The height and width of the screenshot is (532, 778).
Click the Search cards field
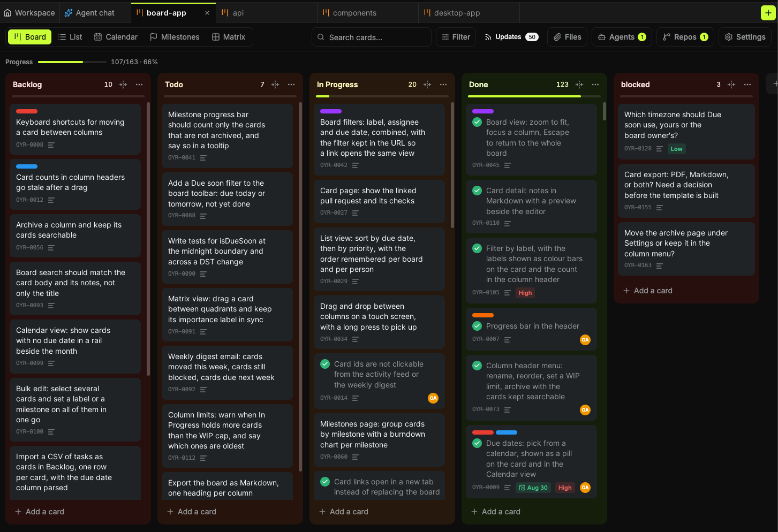click(x=372, y=37)
